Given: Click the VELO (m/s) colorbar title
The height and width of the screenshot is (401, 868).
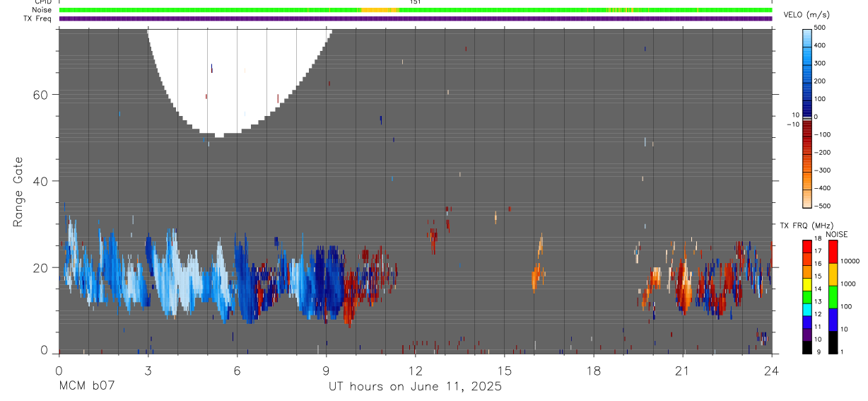Looking at the screenshot, I should coord(807,15).
